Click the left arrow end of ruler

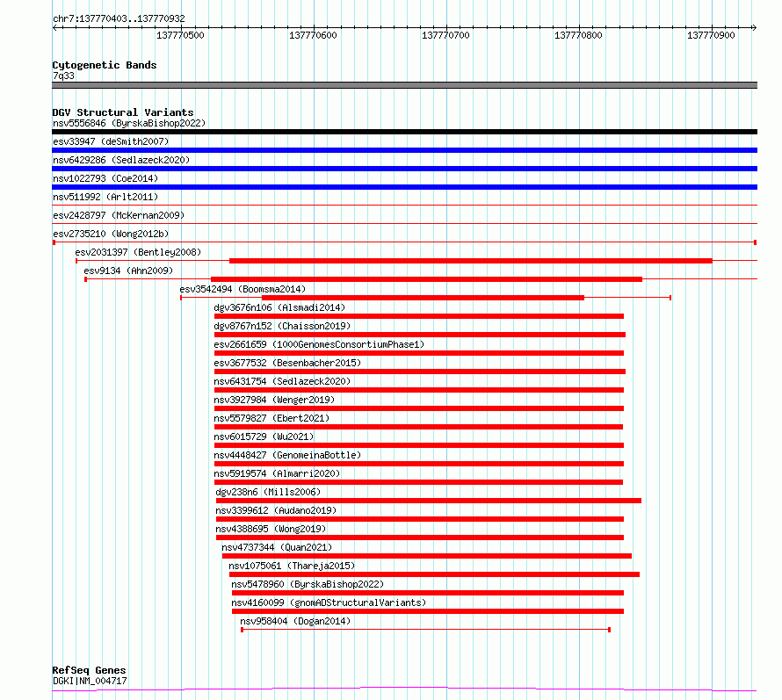tap(54, 27)
